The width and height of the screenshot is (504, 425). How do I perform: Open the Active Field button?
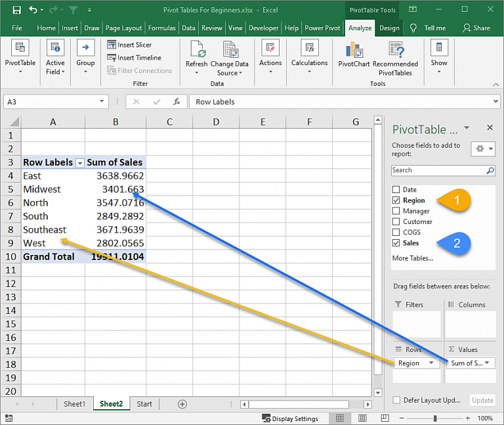[x=55, y=56]
